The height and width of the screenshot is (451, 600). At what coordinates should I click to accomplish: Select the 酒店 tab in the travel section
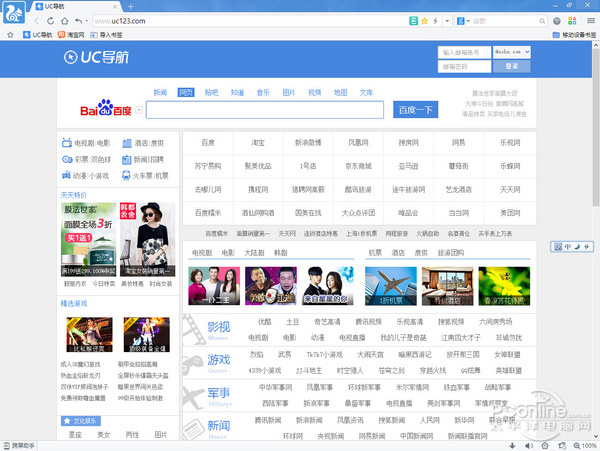[x=398, y=253]
